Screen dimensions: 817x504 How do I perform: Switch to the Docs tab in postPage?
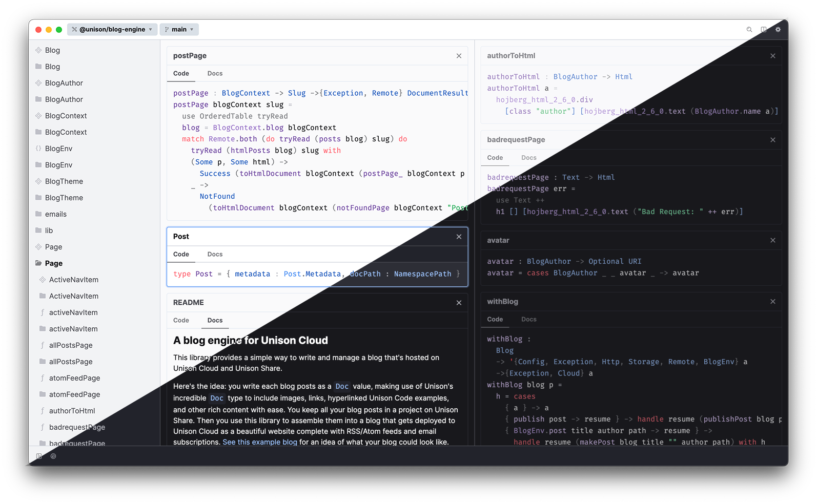click(x=215, y=74)
